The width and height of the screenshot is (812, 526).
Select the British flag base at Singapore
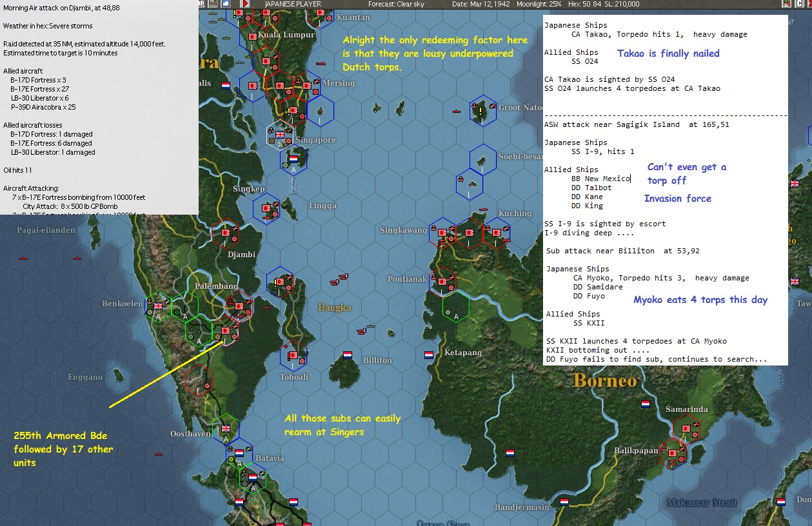tap(280, 134)
